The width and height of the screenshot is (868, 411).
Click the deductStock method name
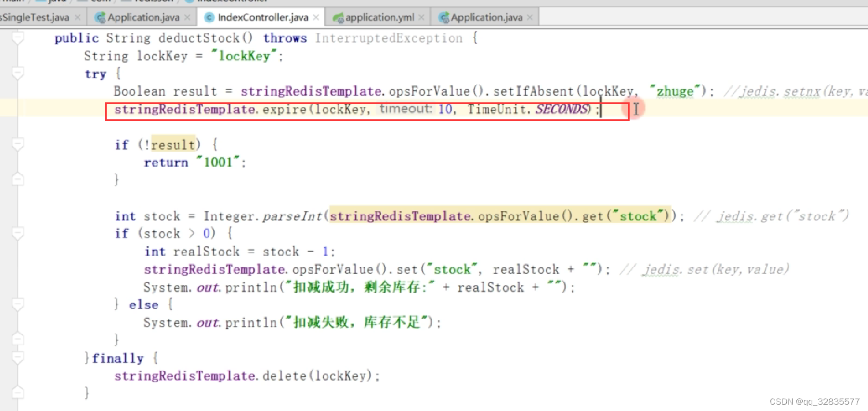(199, 38)
